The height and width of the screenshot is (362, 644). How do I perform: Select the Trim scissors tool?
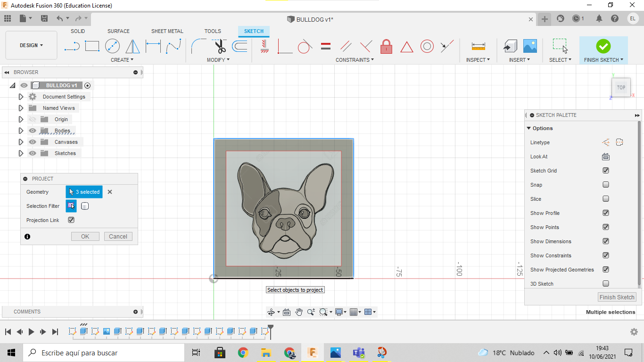coord(219,46)
